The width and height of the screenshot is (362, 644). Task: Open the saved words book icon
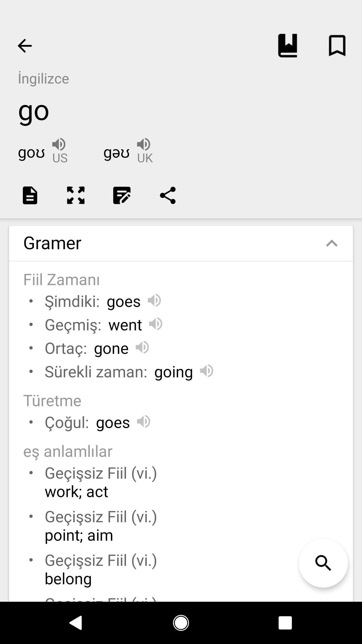[x=288, y=46]
